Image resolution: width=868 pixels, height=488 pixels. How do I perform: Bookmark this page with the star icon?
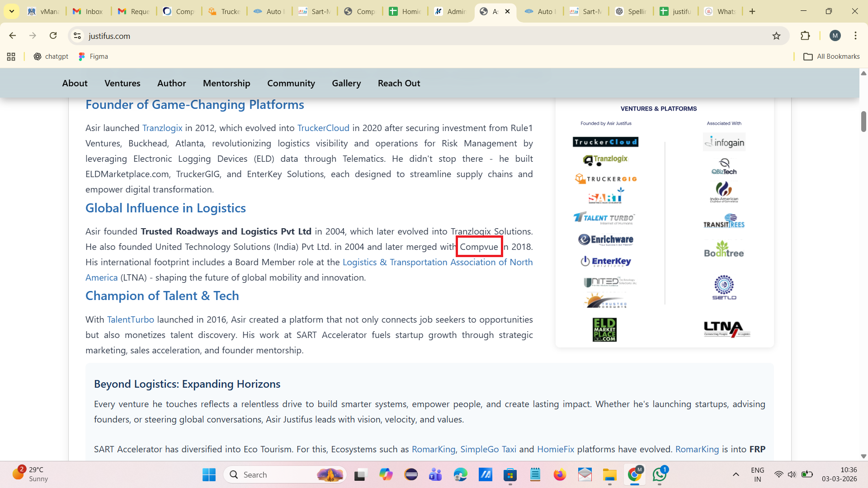(x=776, y=36)
